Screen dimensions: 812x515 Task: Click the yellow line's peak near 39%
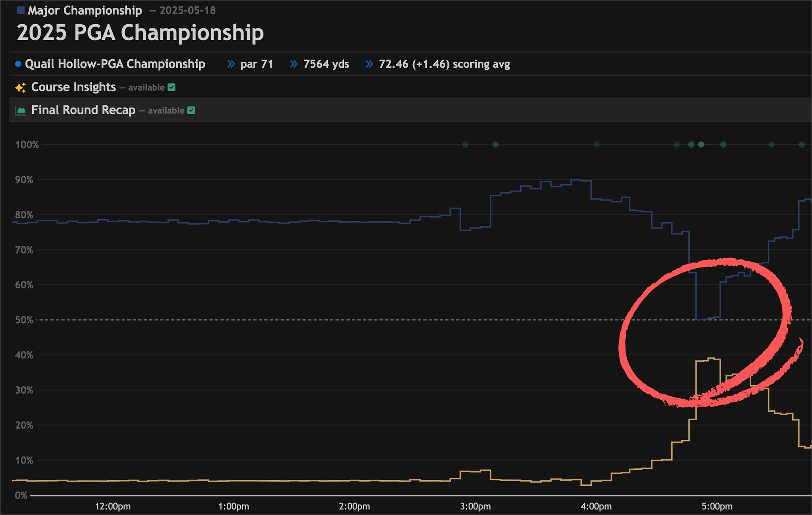pyautogui.click(x=711, y=359)
